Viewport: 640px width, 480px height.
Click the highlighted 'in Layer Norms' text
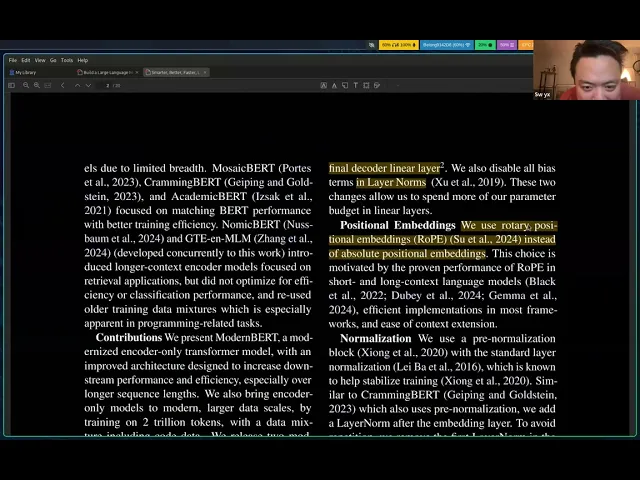(391, 182)
